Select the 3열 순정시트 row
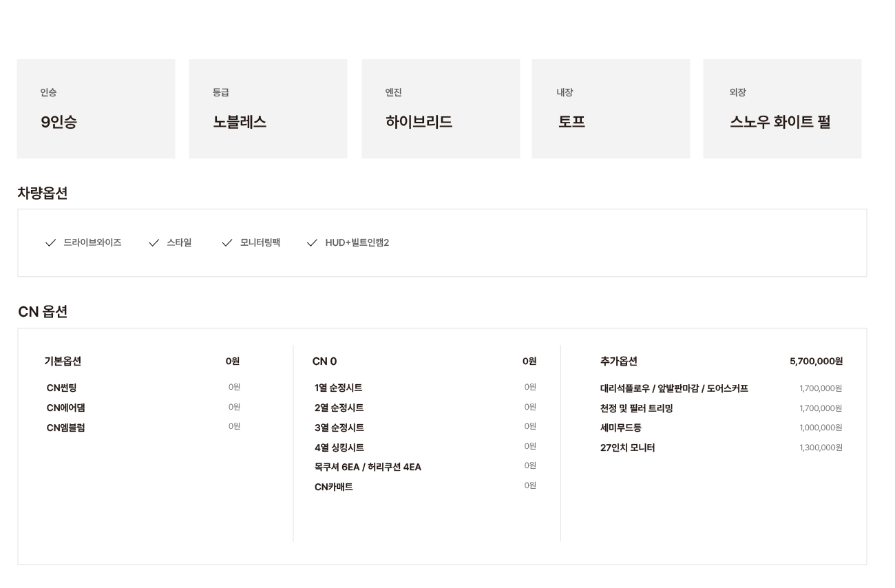The width and height of the screenshot is (895, 588). point(425,428)
